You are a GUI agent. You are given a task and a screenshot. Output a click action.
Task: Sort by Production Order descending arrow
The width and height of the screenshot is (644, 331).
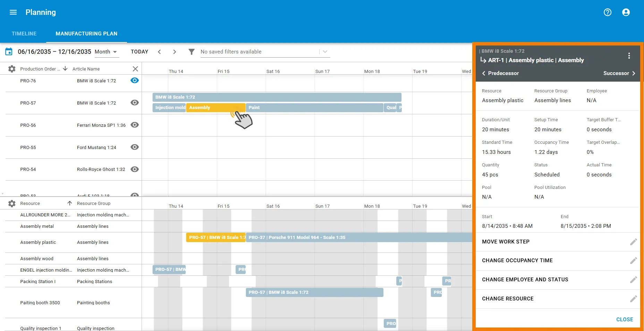coord(65,68)
